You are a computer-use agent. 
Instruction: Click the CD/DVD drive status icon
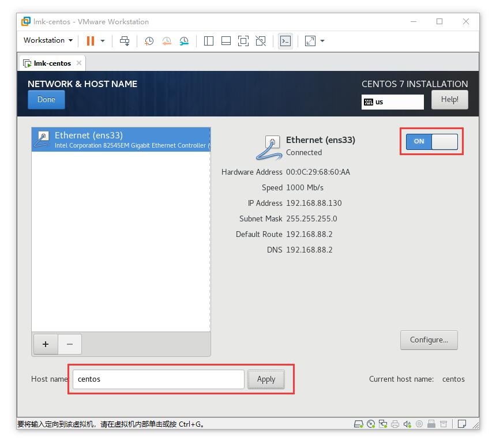pos(371,424)
